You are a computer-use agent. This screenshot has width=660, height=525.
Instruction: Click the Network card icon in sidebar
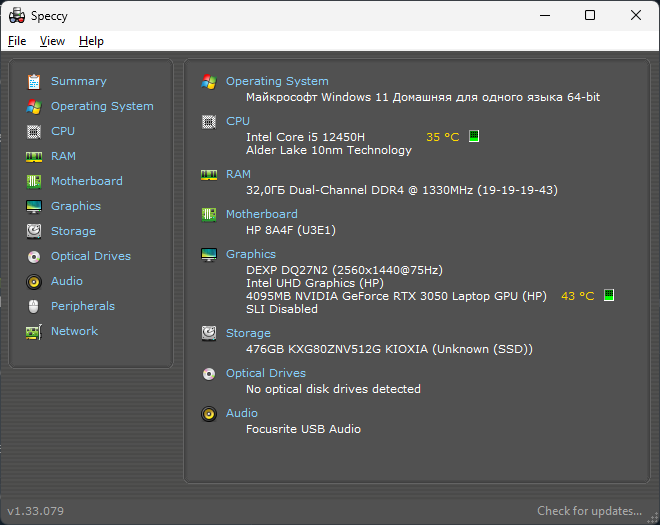[34, 332]
